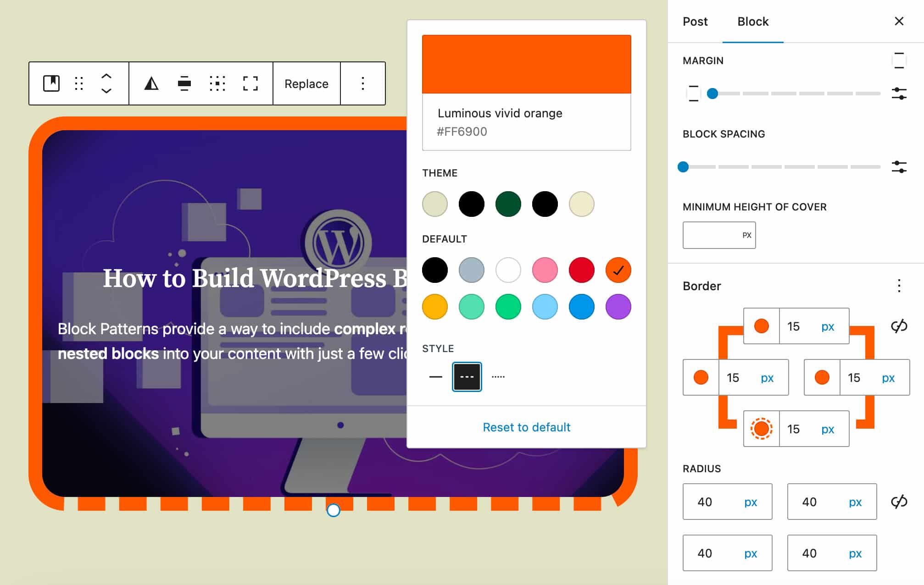
Task: Pick the purple default color swatch
Action: (618, 307)
